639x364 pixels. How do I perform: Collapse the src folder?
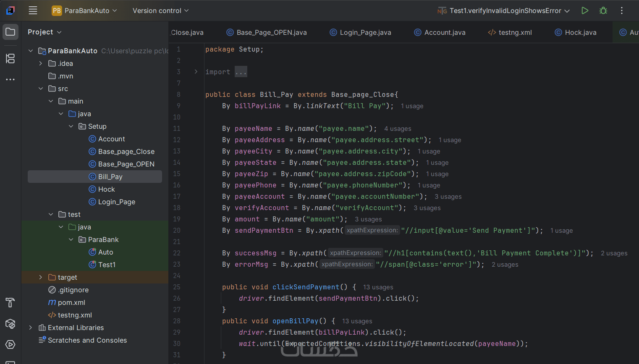tap(41, 88)
